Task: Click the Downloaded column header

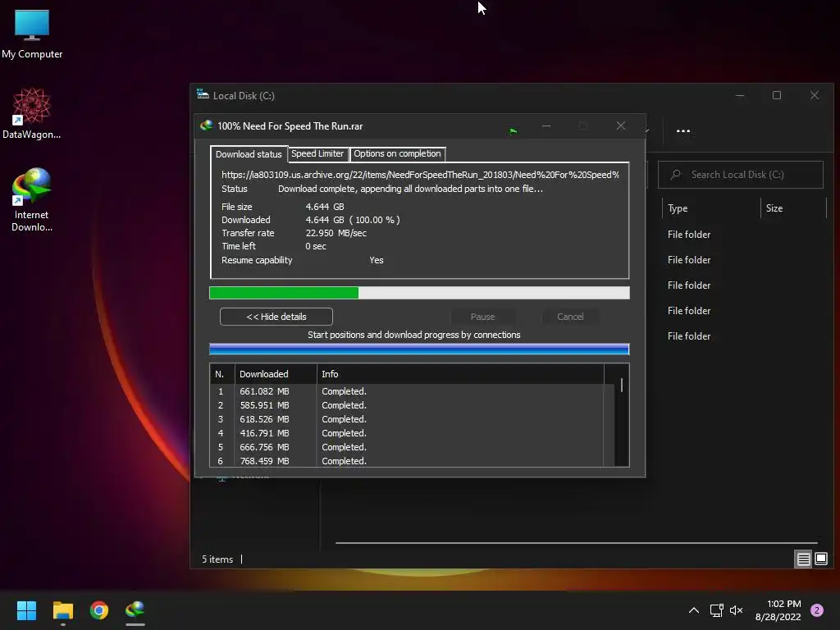Action: tap(276, 374)
